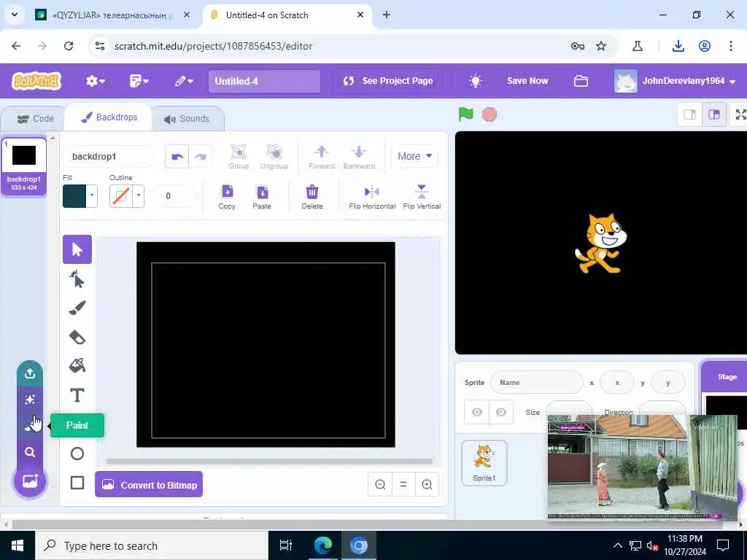Click Convert to Bitmap

(149, 485)
